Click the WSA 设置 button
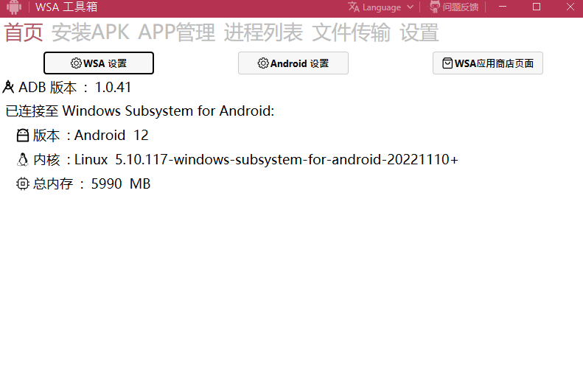The height and width of the screenshot is (392, 583). (99, 63)
